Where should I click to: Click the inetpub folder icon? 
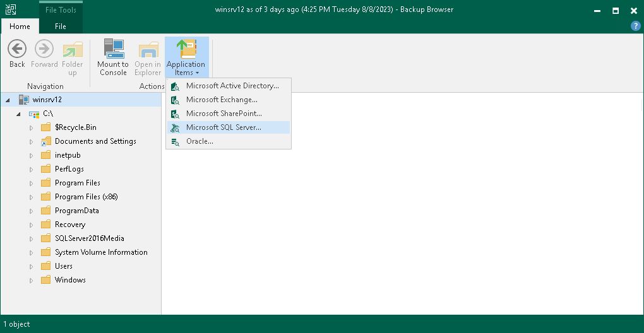[46, 155]
